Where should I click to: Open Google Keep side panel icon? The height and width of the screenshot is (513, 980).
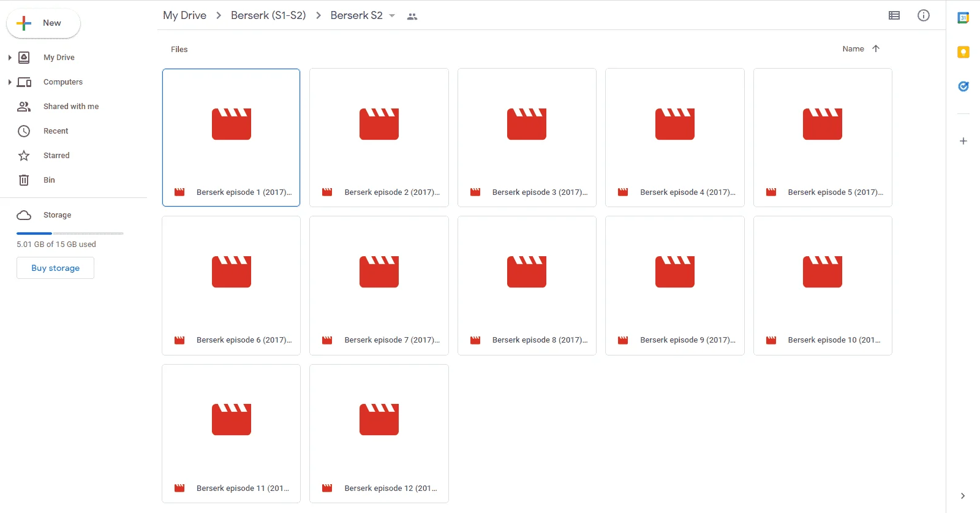click(963, 52)
